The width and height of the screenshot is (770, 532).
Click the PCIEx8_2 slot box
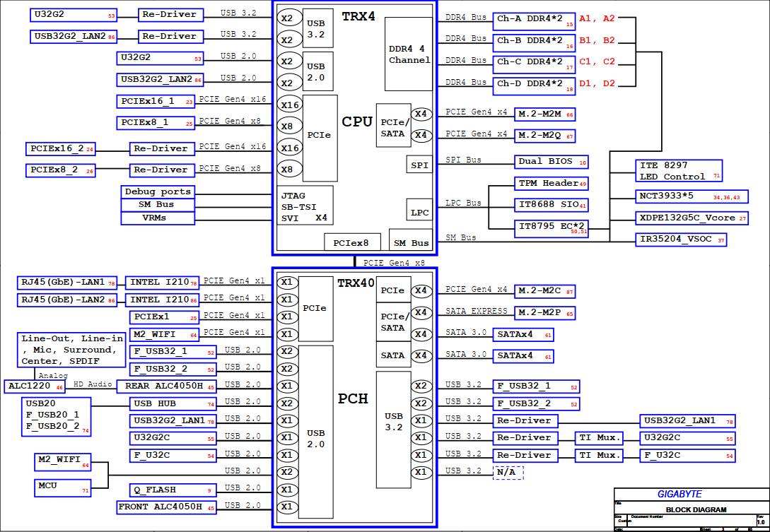pyautogui.click(x=60, y=170)
